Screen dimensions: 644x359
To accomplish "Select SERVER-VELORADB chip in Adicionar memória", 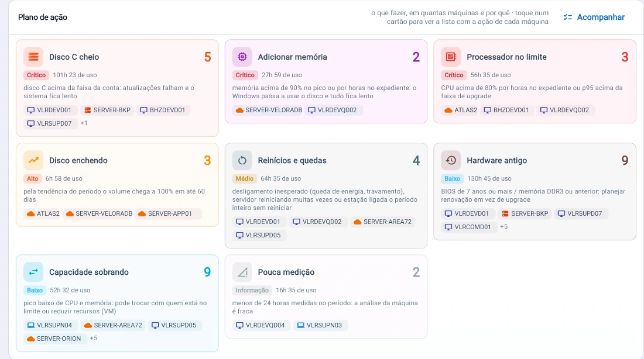I will (x=269, y=110).
